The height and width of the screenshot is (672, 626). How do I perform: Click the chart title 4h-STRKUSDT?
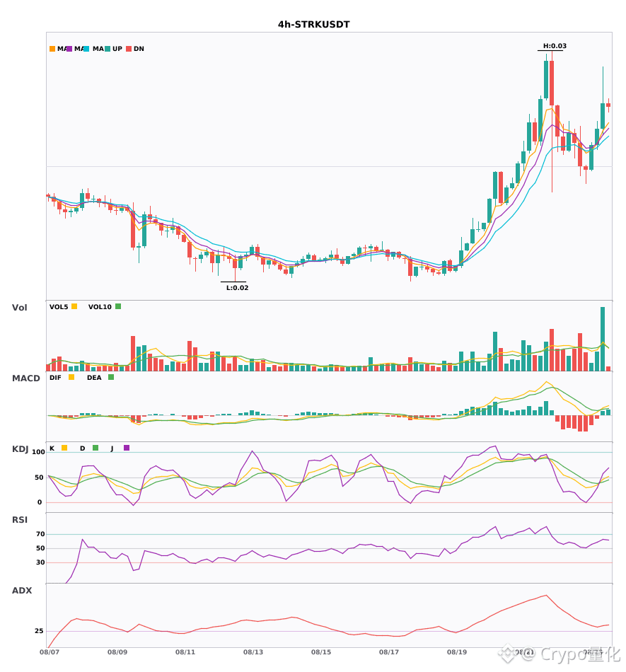pyautogui.click(x=313, y=25)
